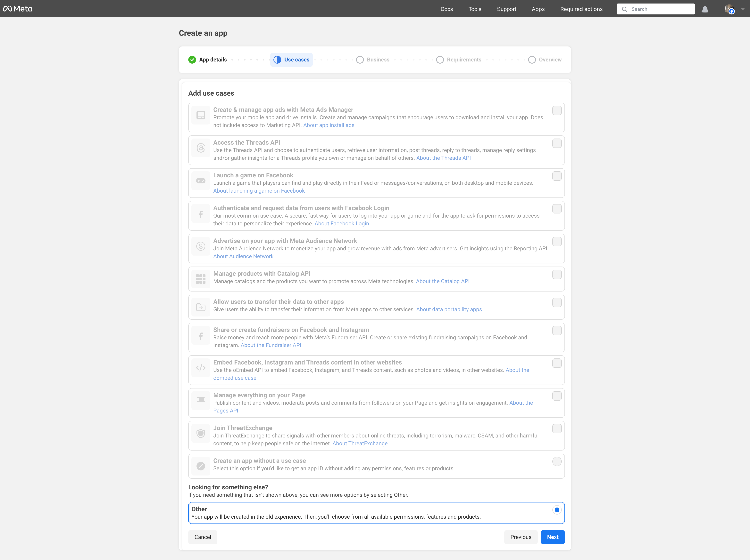Open the About Facebook Login link

click(x=341, y=224)
